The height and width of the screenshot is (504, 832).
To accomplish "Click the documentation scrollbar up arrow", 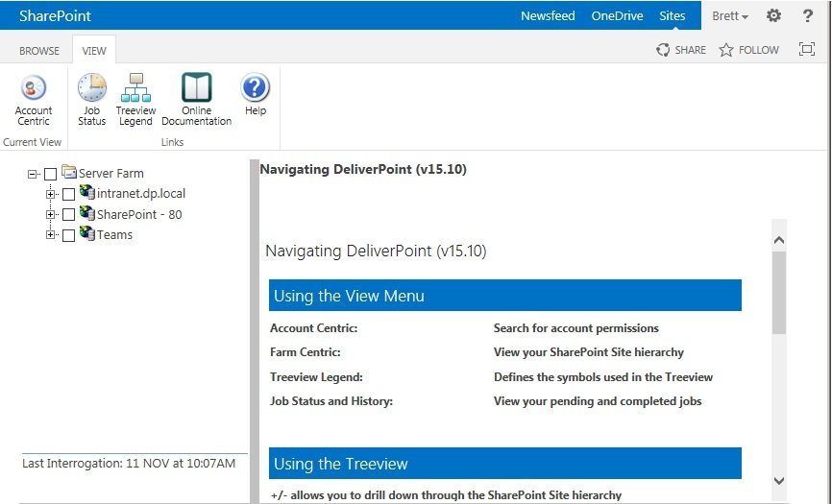I will click(779, 240).
